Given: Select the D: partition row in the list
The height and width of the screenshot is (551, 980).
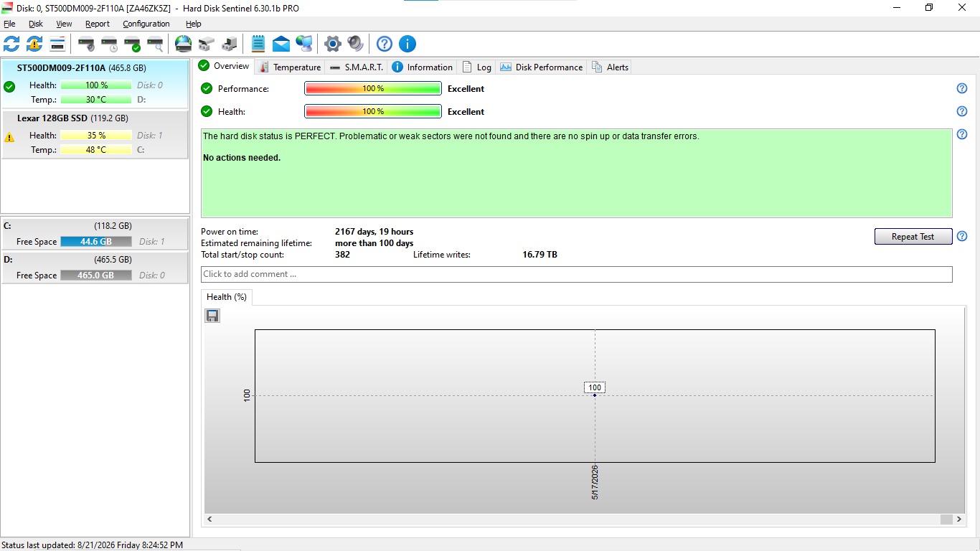Looking at the screenshot, I should 95,268.
